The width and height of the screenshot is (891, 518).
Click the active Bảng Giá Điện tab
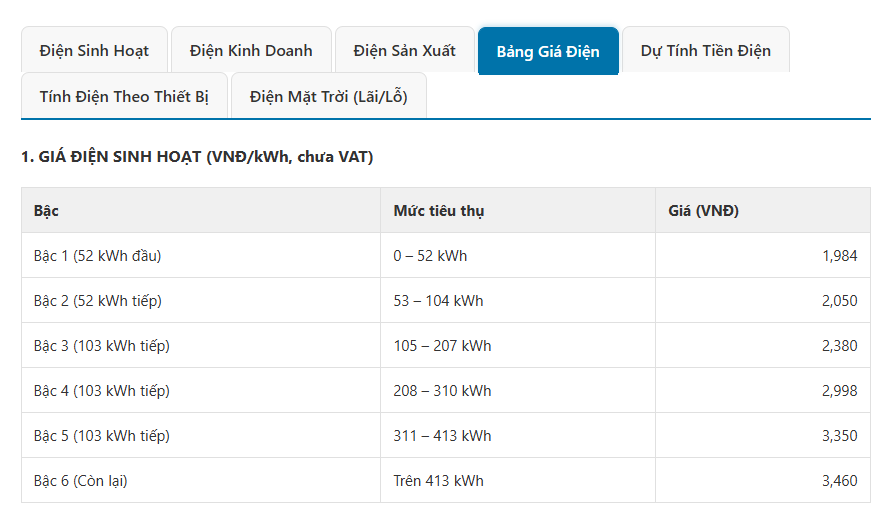pos(548,51)
